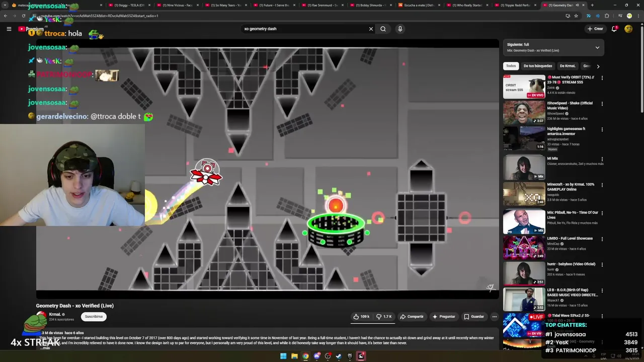Open more actions next to Guardar
This screenshot has height=362, width=644.
tap(495, 317)
